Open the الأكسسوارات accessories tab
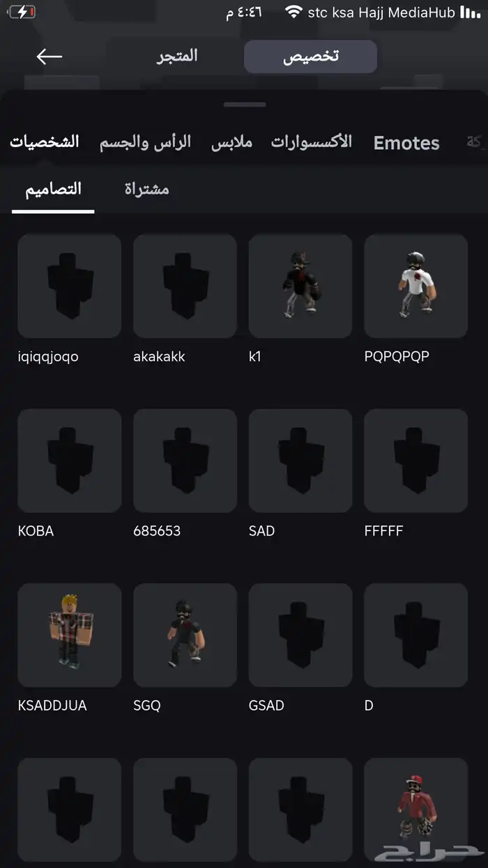 tap(312, 142)
